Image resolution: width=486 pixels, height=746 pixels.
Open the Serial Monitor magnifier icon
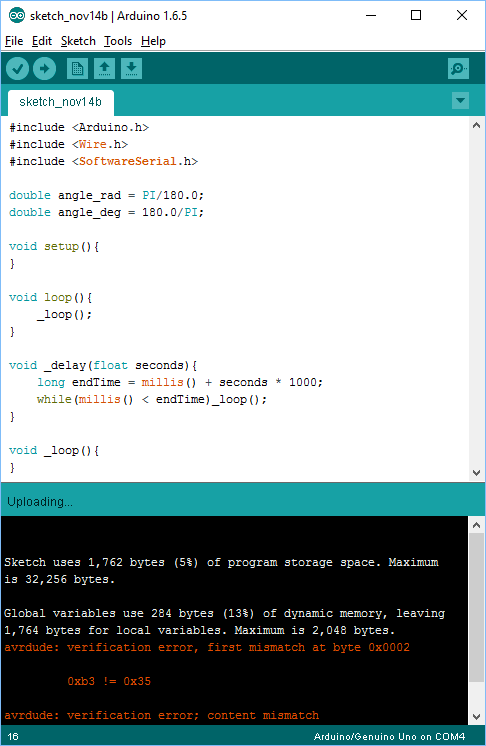pyautogui.click(x=458, y=69)
